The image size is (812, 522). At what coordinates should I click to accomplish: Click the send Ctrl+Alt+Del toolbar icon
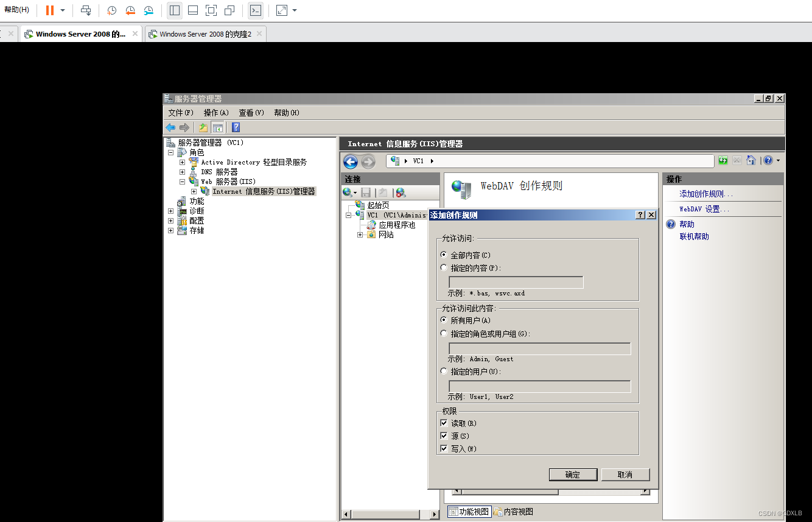tap(86, 10)
